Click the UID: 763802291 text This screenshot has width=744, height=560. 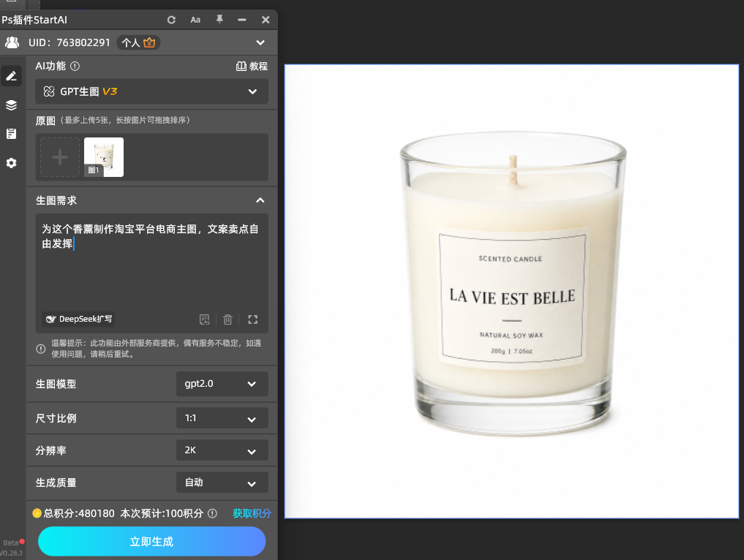pyautogui.click(x=69, y=42)
